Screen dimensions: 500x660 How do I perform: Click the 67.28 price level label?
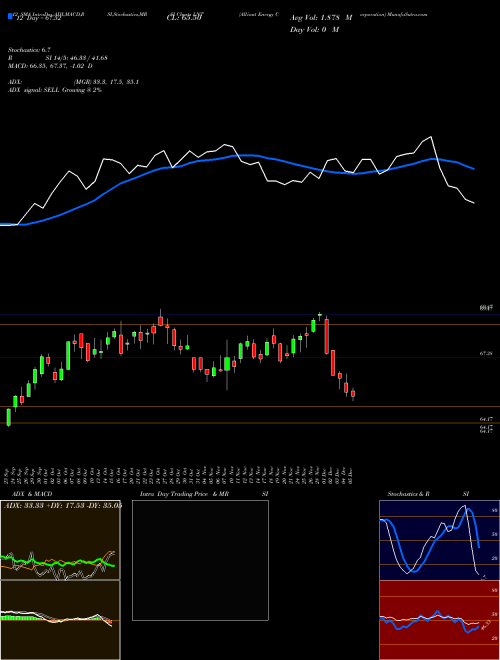486,354
